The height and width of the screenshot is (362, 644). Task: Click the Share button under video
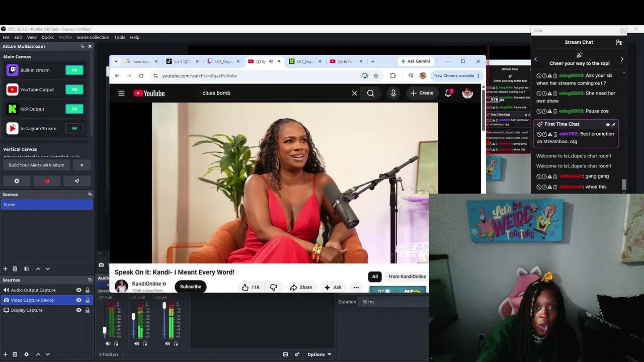301,287
